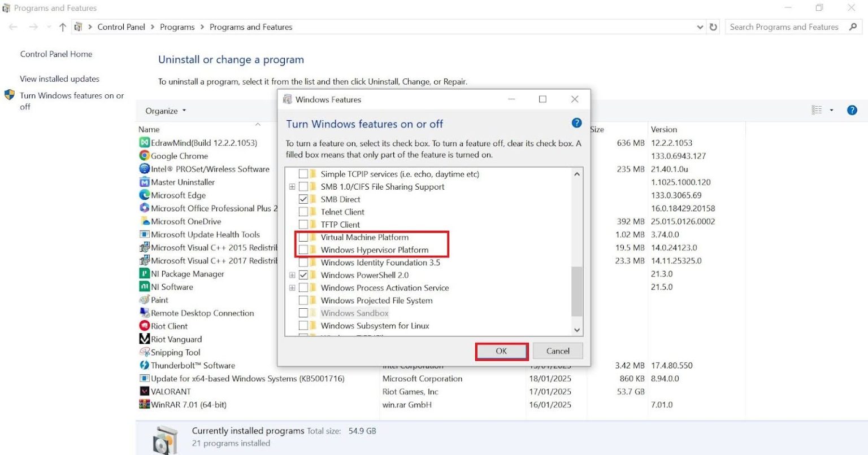Uncheck Windows PowerShell 2.0 checkbox
This screenshot has width=868, height=455.
coord(303,275)
